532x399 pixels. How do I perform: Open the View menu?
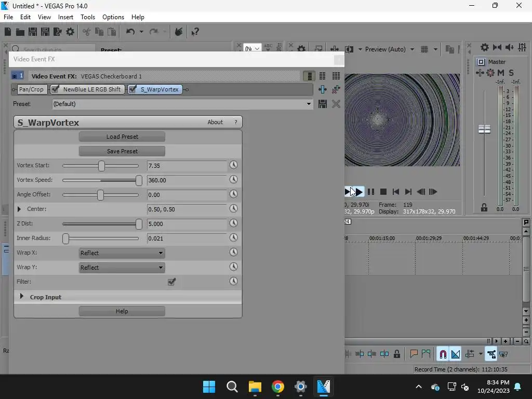(x=44, y=17)
